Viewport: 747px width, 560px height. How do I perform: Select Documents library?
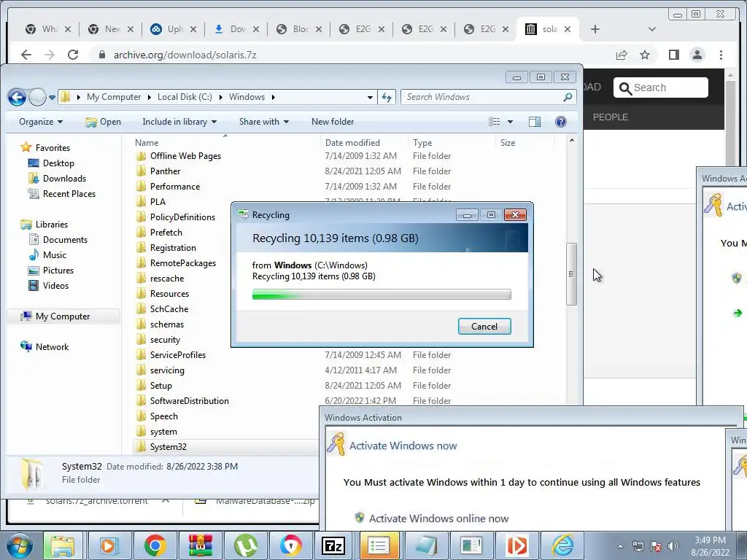(65, 239)
